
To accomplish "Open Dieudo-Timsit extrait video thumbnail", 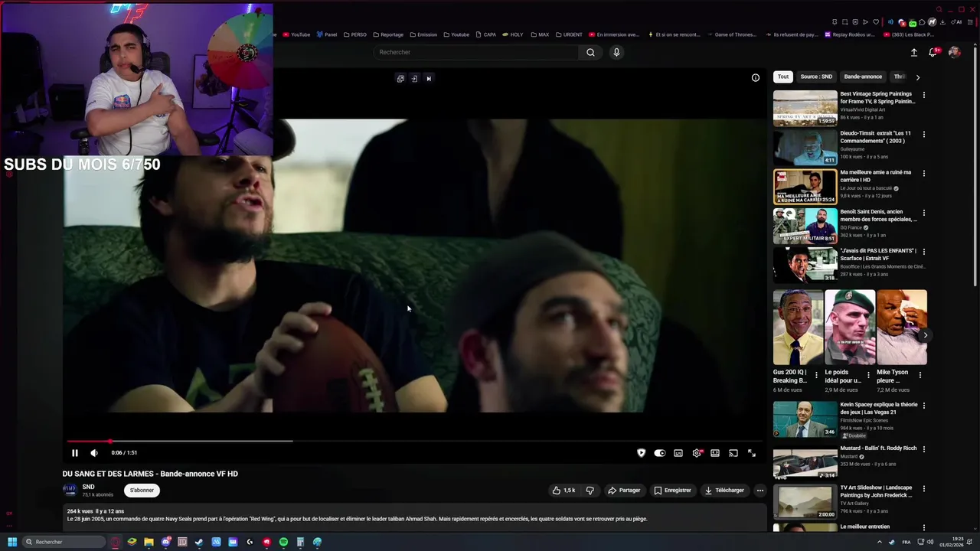I will (x=805, y=147).
